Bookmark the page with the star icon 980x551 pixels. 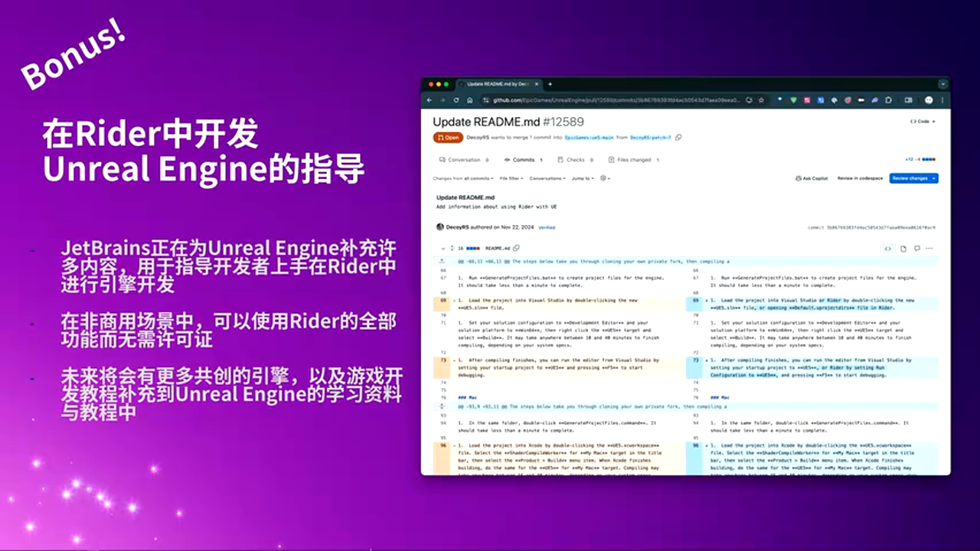(762, 100)
